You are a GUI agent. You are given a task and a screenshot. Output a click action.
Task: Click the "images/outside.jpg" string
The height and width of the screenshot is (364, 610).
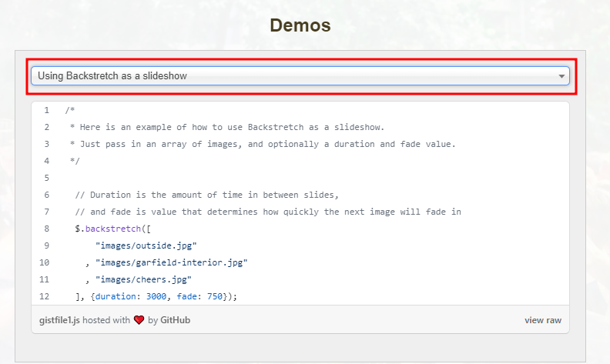(146, 245)
